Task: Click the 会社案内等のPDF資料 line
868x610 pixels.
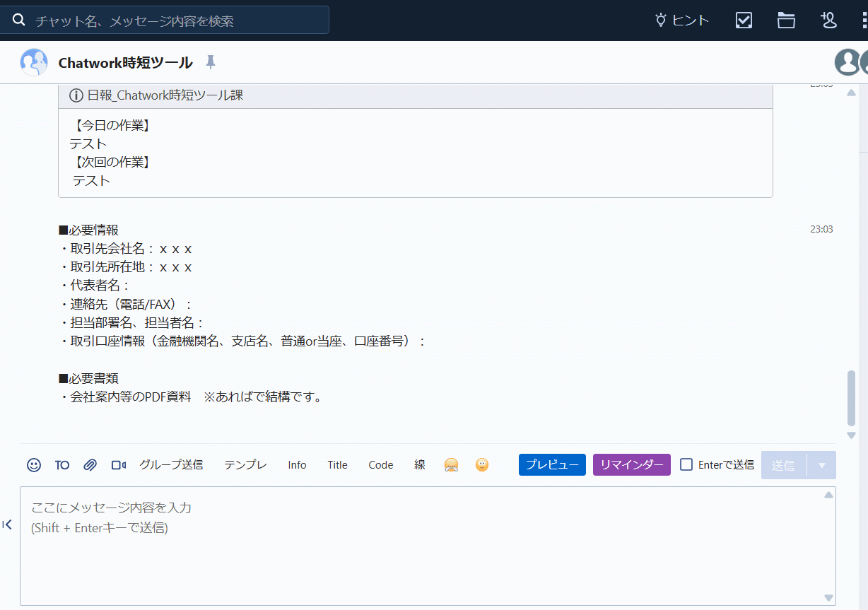Action: [x=191, y=397]
